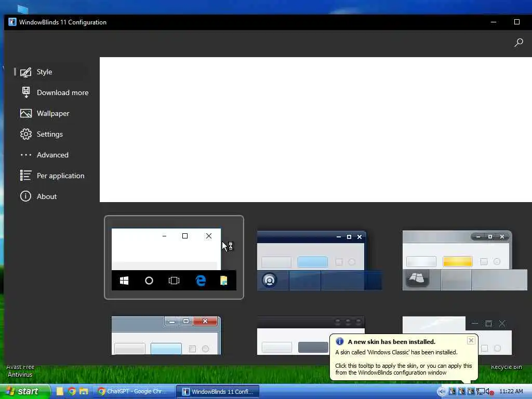
Task: Switch to ChatGPT Google Chrome taskbar button
Action: tap(135, 392)
